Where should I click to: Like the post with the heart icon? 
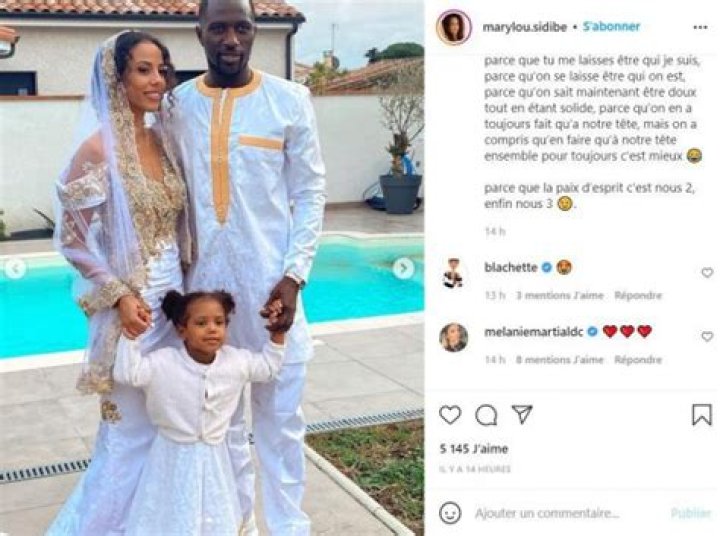pos(450,415)
